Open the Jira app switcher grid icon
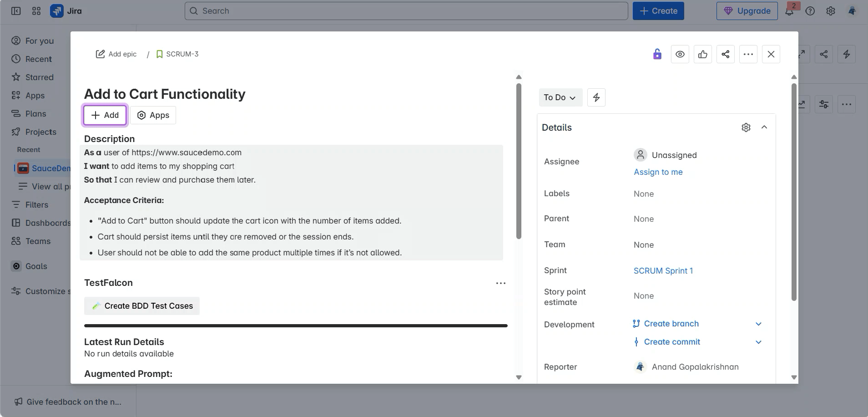 (x=36, y=11)
